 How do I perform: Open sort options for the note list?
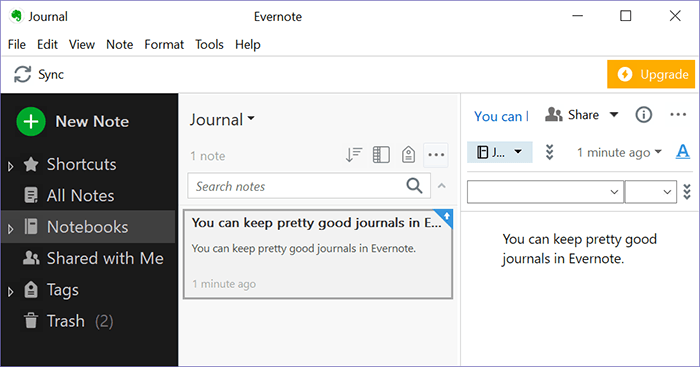354,155
